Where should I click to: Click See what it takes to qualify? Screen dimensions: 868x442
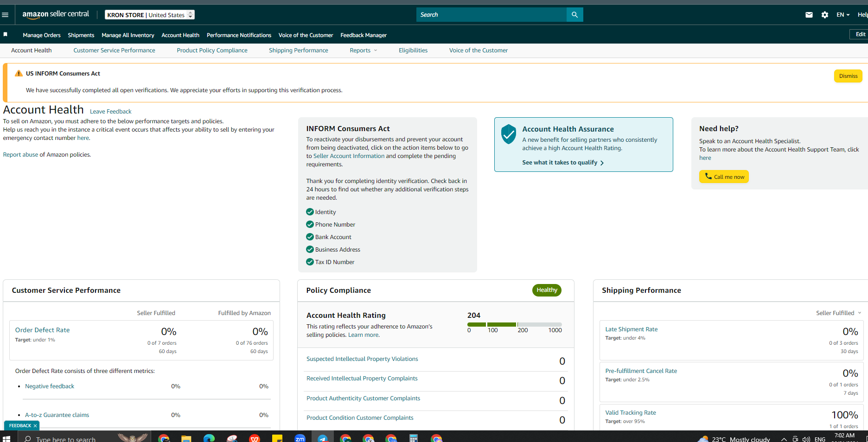tap(563, 163)
